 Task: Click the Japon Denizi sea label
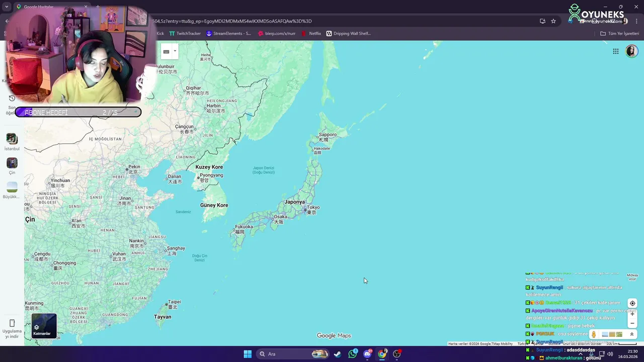(x=264, y=170)
